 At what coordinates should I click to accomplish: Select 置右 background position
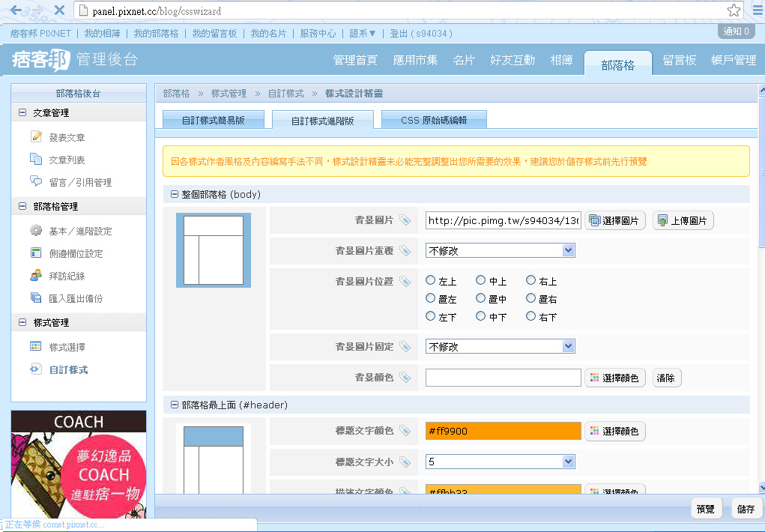click(530, 298)
